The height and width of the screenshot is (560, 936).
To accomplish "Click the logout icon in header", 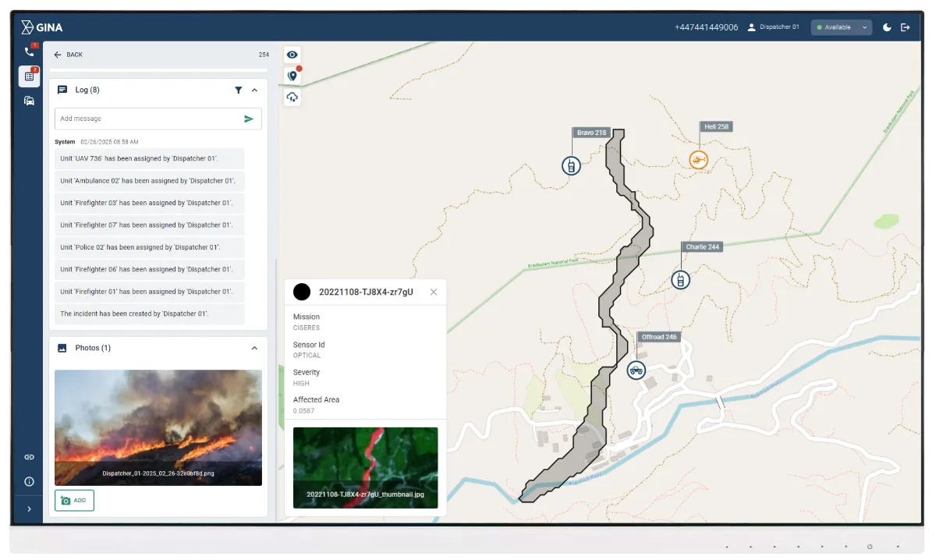I will coord(905,27).
